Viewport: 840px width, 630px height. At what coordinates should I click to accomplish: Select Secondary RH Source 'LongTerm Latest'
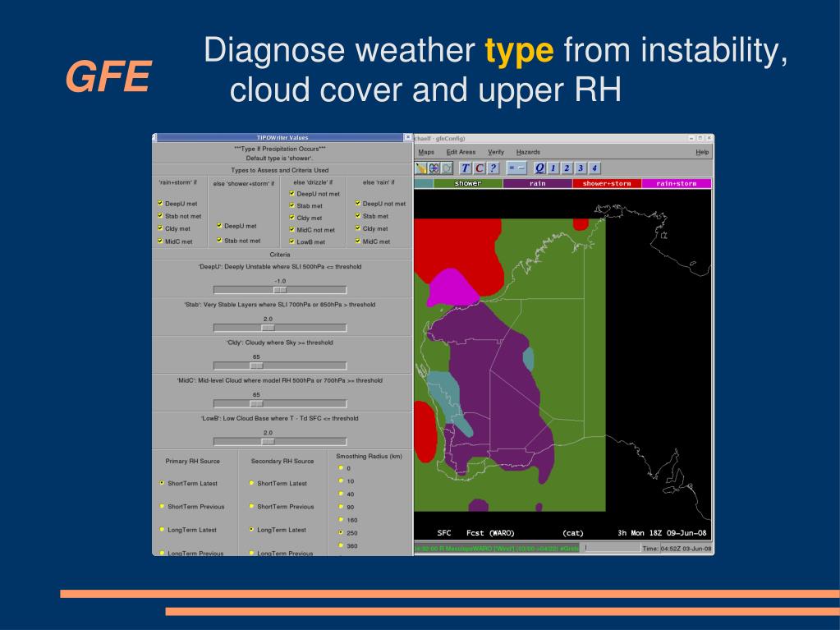pos(251,529)
